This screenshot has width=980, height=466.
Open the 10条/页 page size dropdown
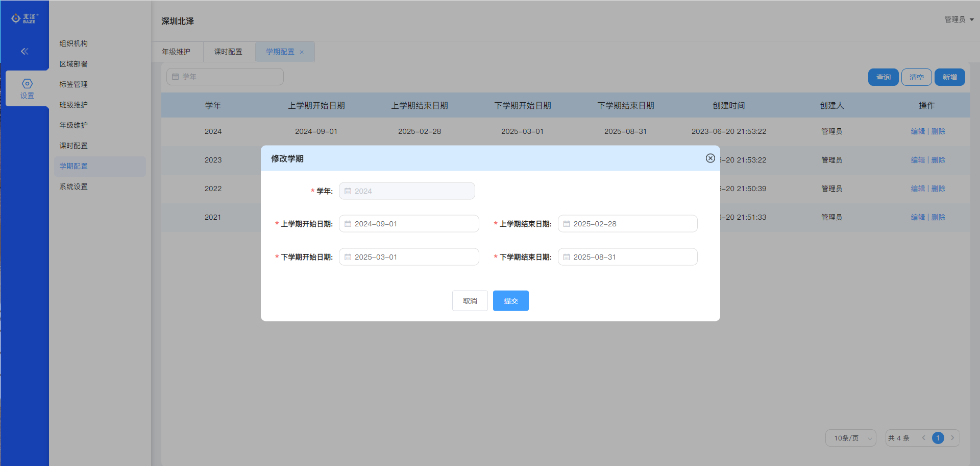coord(850,438)
